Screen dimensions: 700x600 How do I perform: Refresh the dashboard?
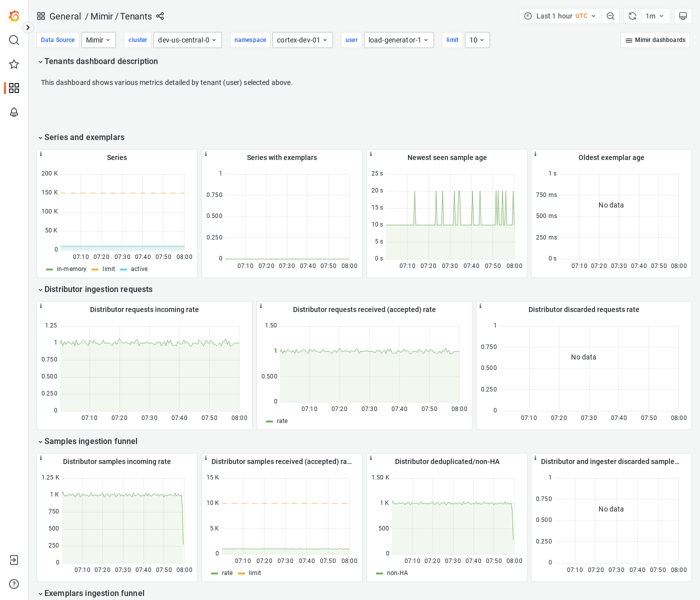click(632, 15)
